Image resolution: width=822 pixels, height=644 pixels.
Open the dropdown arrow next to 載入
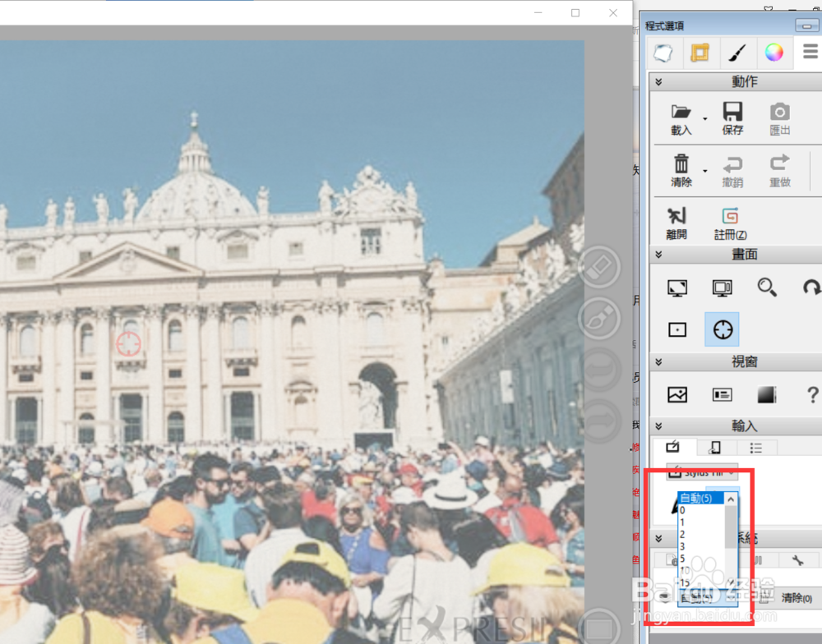click(704, 119)
